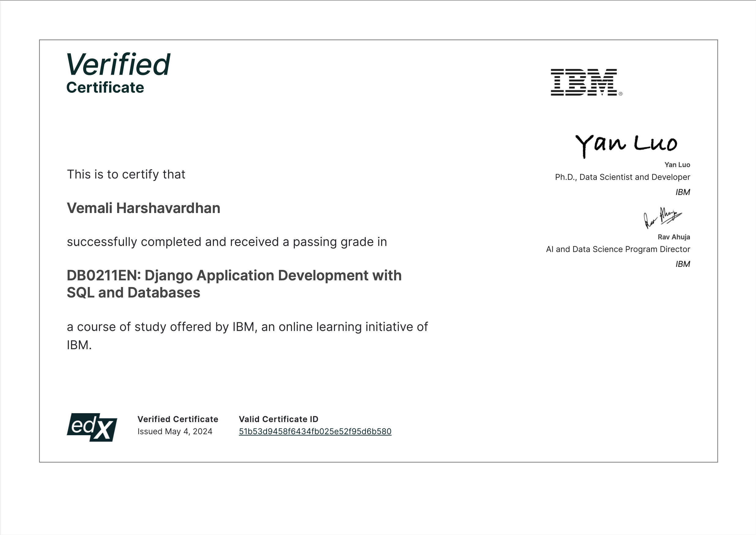Click the italic 'IBM' under Rav Ahuja's title
756x535 pixels.
[683, 264]
